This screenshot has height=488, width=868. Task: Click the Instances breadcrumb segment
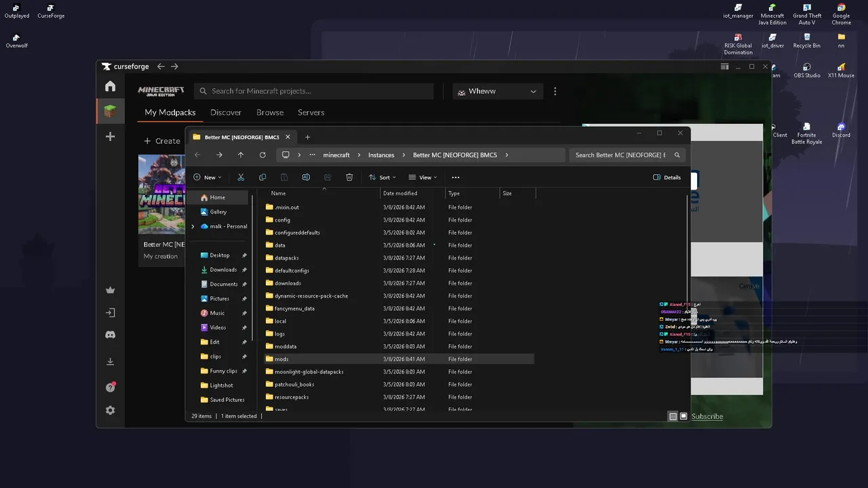[x=381, y=155]
